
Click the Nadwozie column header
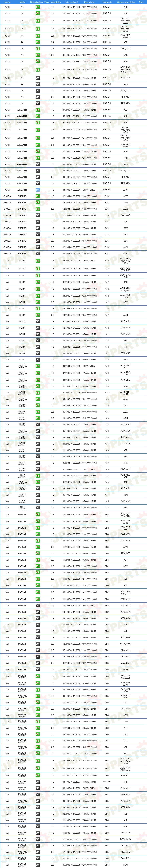coord(107,2)
